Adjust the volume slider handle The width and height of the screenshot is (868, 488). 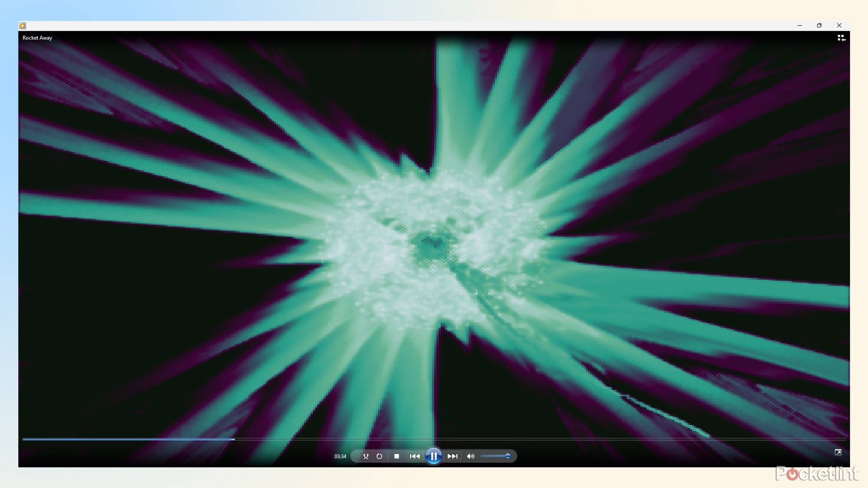(x=508, y=456)
